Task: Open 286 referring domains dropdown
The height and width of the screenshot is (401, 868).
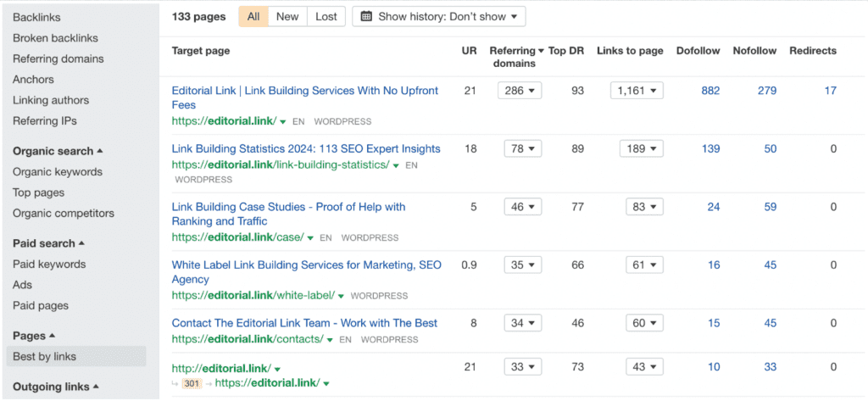Action: tap(520, 90)
